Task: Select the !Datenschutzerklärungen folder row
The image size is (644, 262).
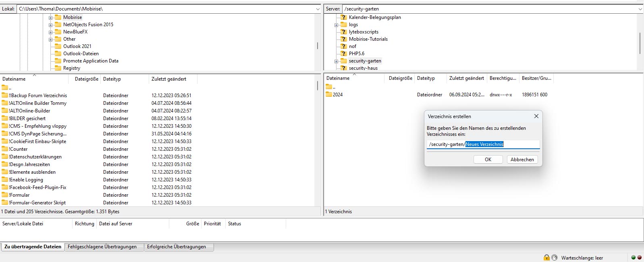Action: tap(157, 157)
